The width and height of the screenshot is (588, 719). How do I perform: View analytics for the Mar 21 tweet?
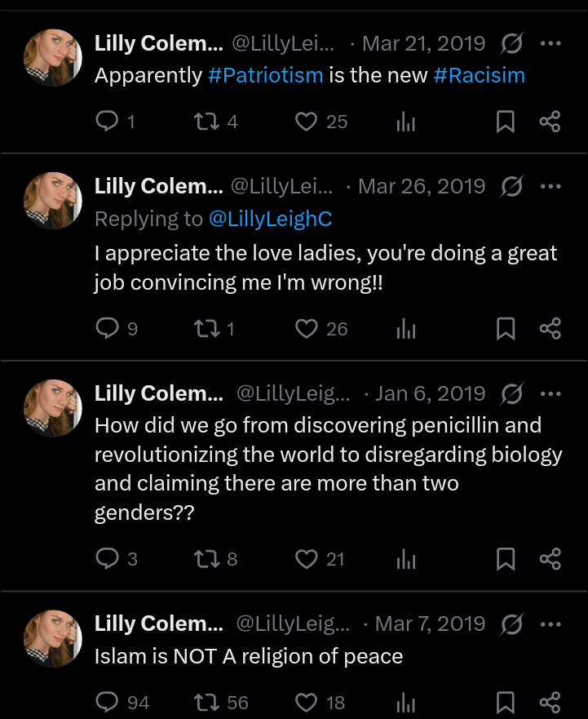405,122
